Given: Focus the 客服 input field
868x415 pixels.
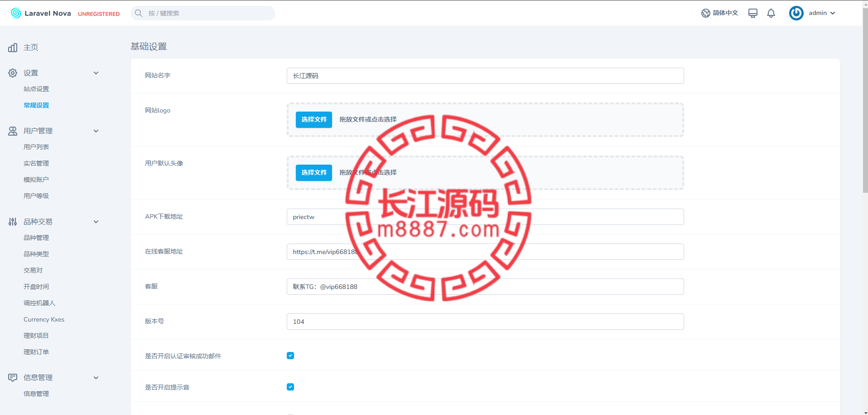Looking at the screenshot, I should click(x=485, y=287).
